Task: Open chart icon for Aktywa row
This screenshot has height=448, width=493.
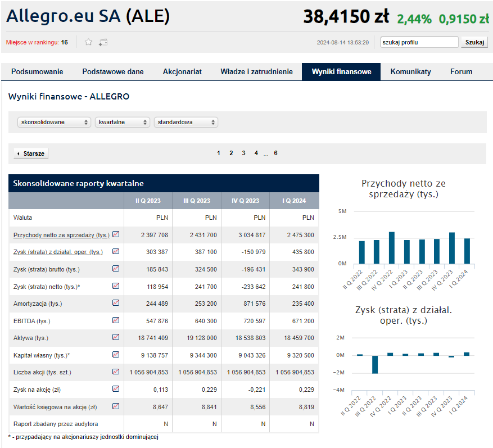Action: pyautogui.click(x=116, y=337)
